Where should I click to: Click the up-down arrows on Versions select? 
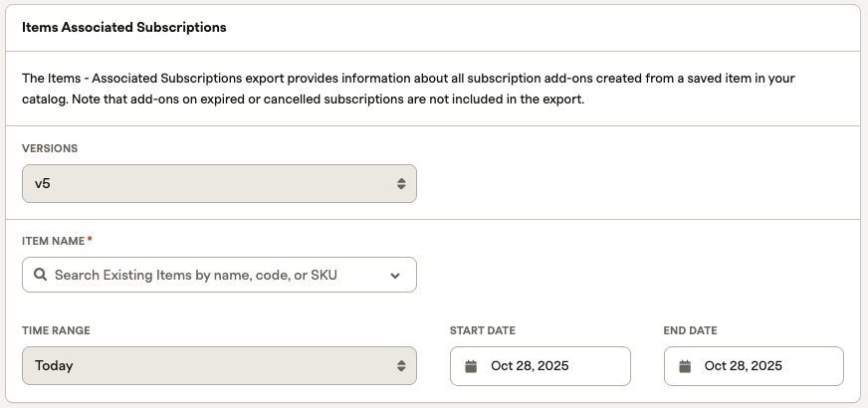click(x=401, y=184)
